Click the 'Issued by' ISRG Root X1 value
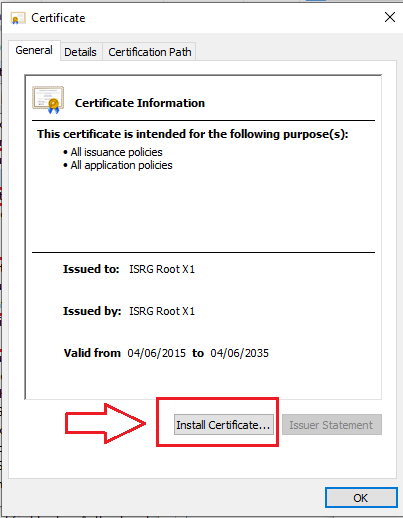The image size is (403, 518). point(162,311)
